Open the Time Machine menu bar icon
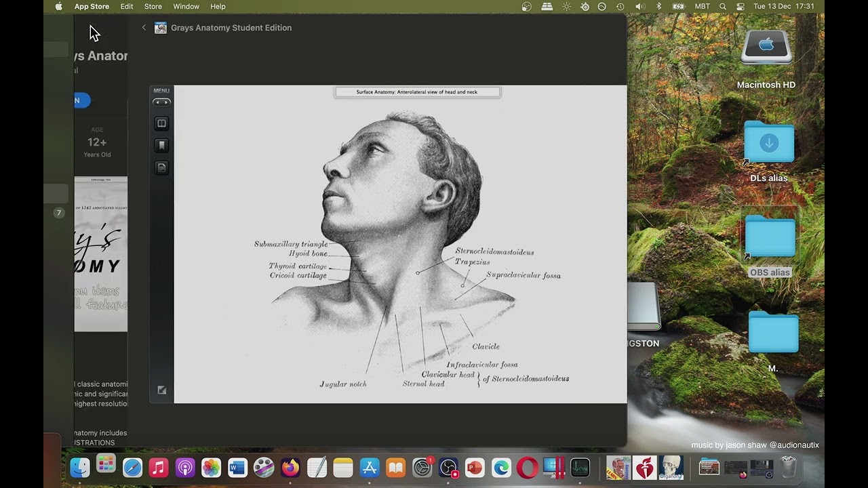 (x=620, y=6)
